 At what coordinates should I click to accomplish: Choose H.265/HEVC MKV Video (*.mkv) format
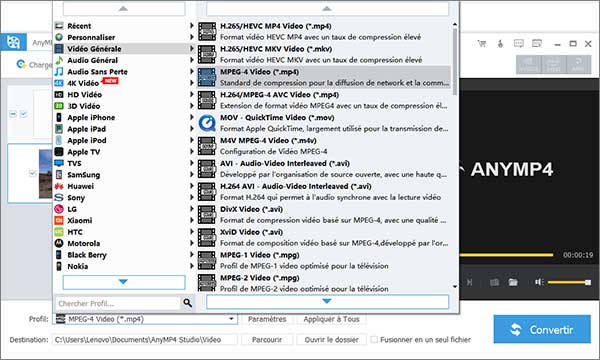(x=323, y=54)
